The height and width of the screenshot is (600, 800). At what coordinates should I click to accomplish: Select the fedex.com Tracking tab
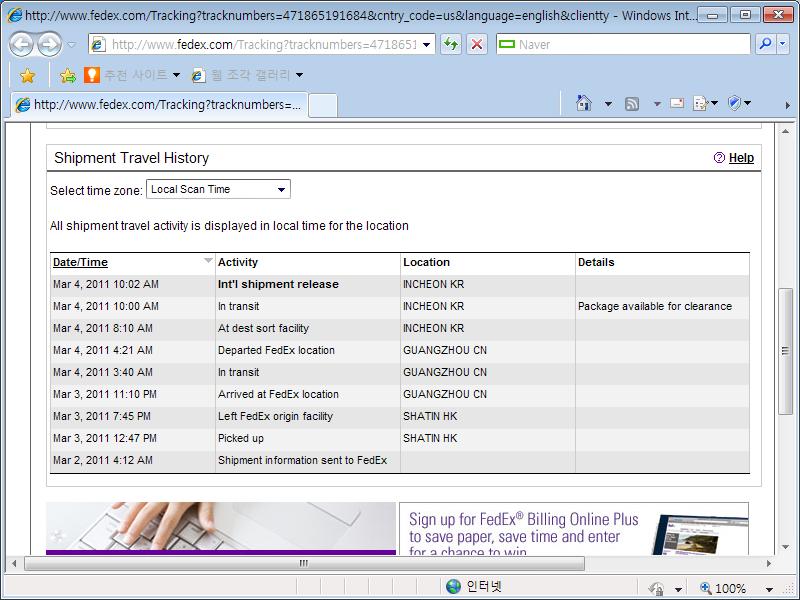tap(160, 105)
